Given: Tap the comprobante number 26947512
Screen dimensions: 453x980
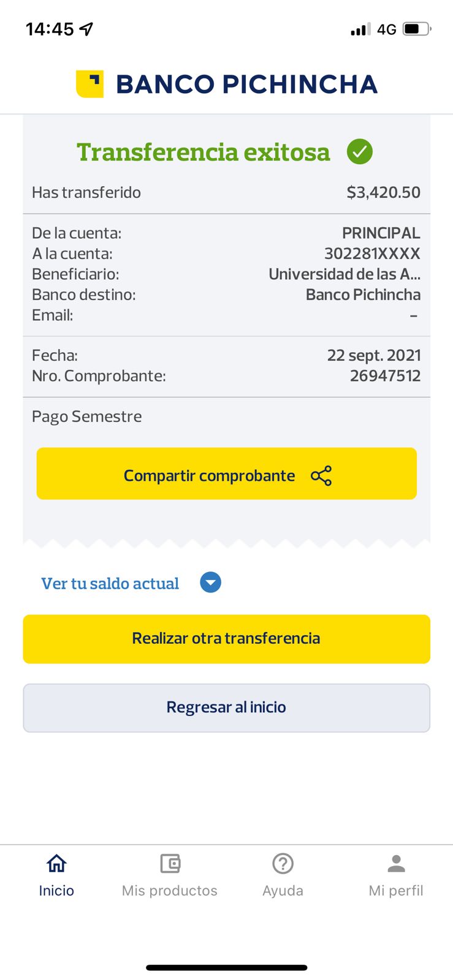Looking at the screenshot, I should (x=385, y=375).
